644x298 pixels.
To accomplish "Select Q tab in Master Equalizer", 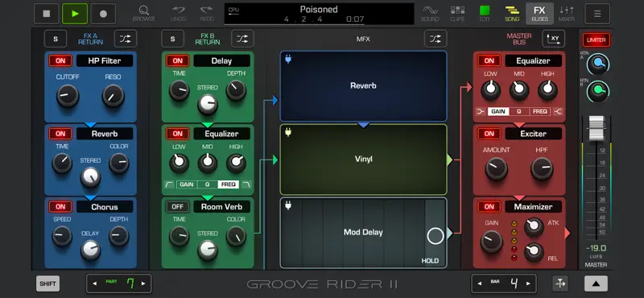I will pyautogui.click(x=519, y=111).
